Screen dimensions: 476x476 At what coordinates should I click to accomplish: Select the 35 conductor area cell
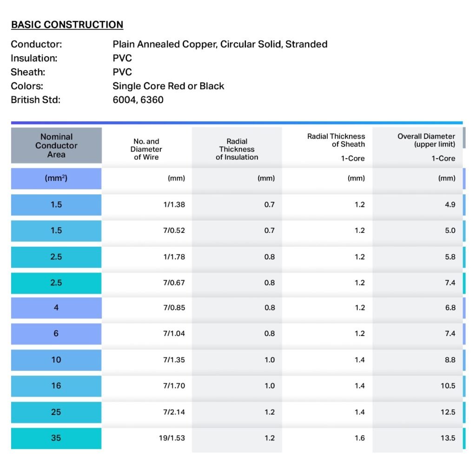[56, 438]
